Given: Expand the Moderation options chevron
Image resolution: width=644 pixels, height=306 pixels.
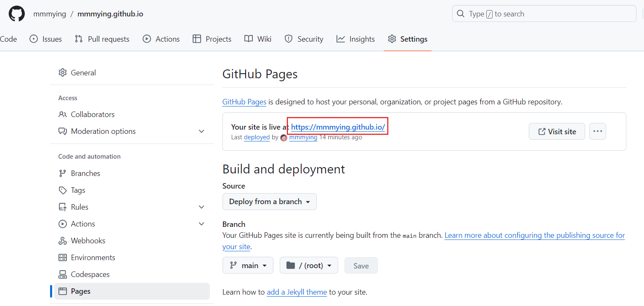Looking at the screenshot, I should [x=201, y=131].
